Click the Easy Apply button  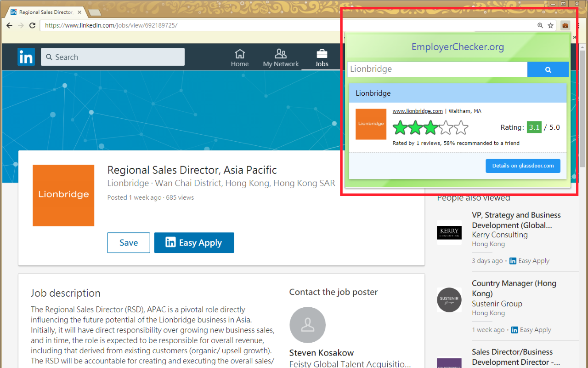[194, 242]
